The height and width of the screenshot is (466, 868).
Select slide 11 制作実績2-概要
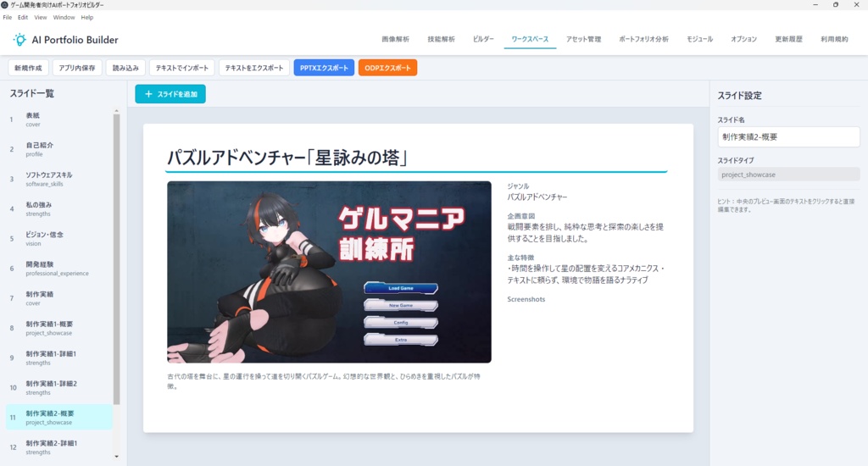tap(59, 418)
